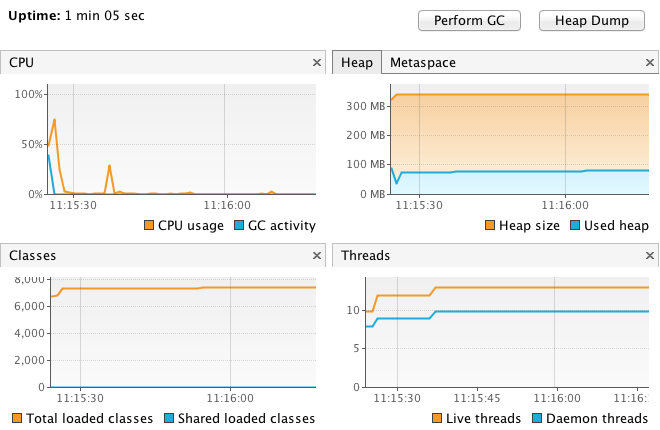
Task: Click the CPU usage spike peak in graph
Action: click(54, 120)
